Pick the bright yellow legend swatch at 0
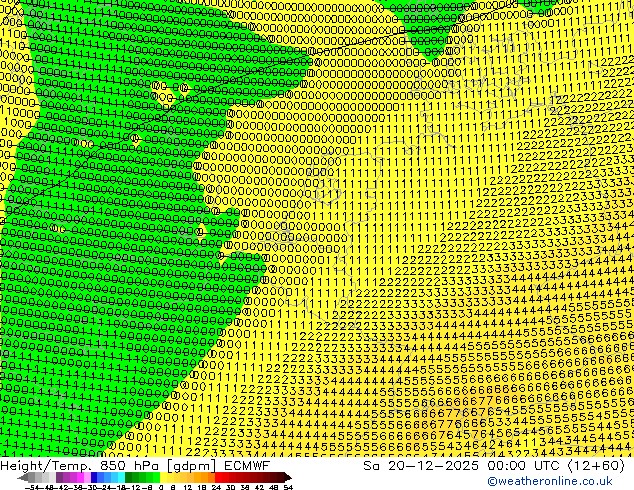 coord(163,477)
